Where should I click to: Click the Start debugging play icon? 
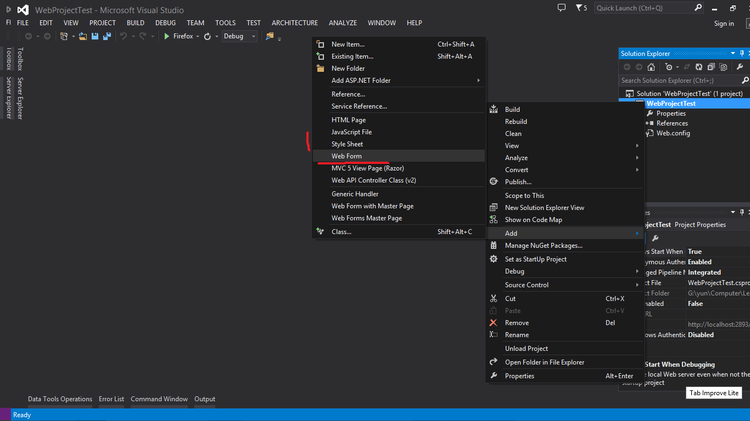tap(166, 36)
